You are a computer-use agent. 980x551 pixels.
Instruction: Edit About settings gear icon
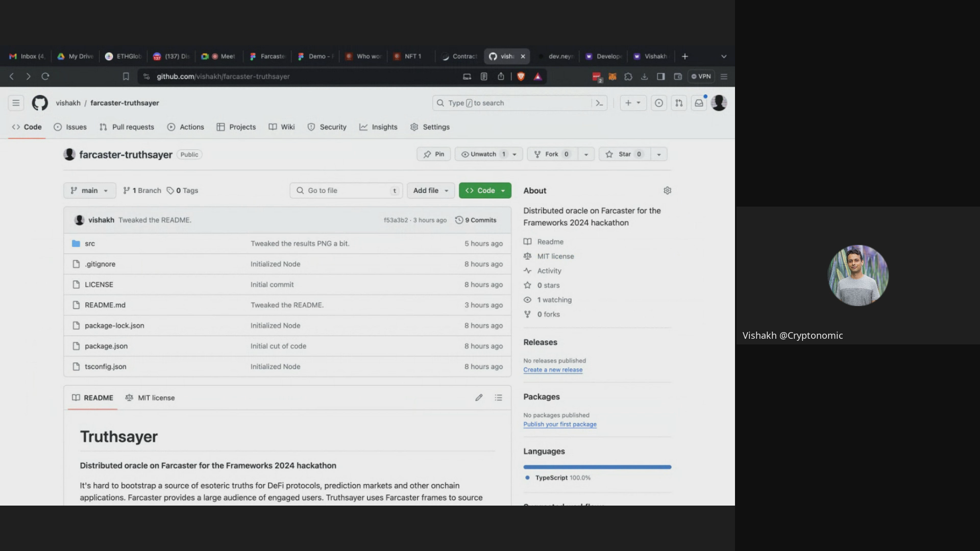tap(667, 190)
